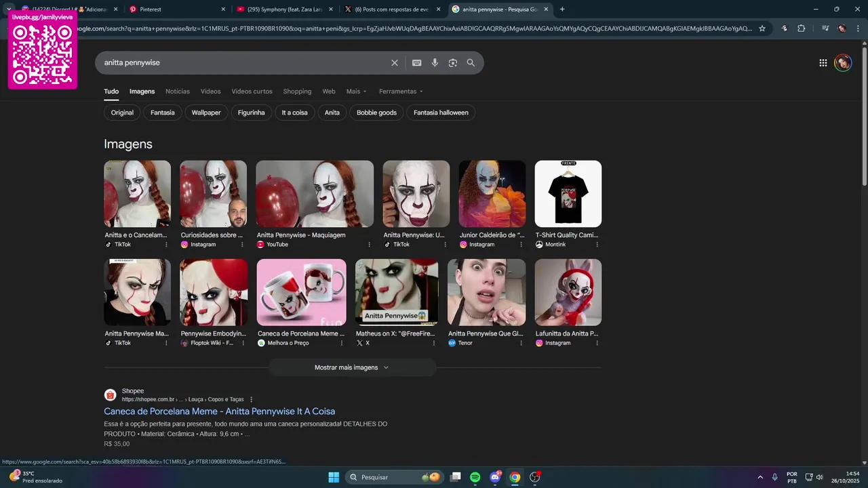This screenshot has width=868, height=488.
Task: Switch to the Web search tab
Action: coord(329,91)
